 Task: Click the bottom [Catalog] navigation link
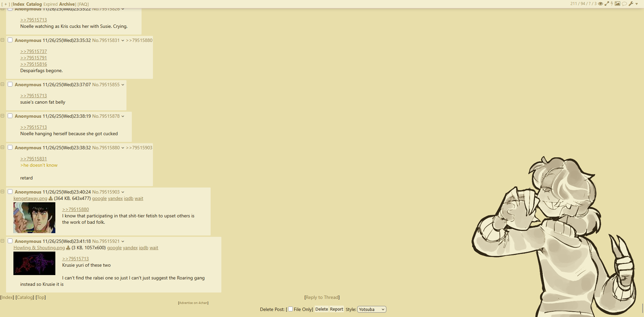pyautogui.click(x=25, y=298)
